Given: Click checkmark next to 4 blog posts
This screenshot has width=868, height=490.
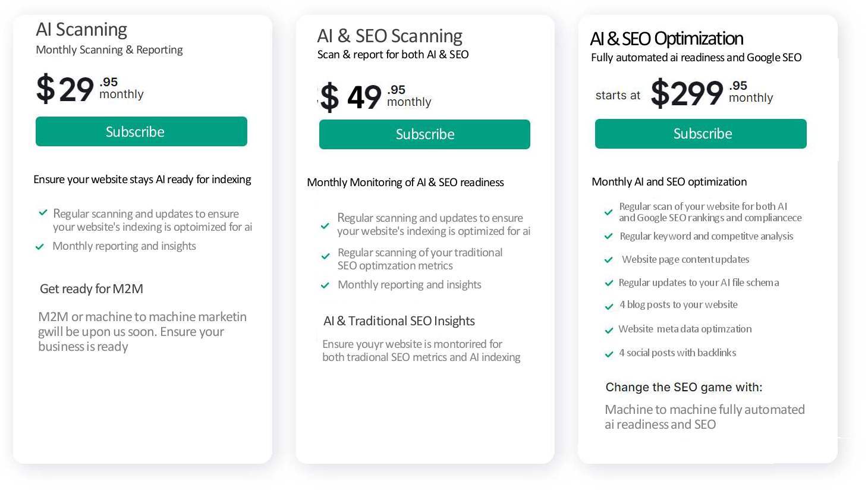Looking at the screenshot, I should pyautogui.click(x=608, y=307).
